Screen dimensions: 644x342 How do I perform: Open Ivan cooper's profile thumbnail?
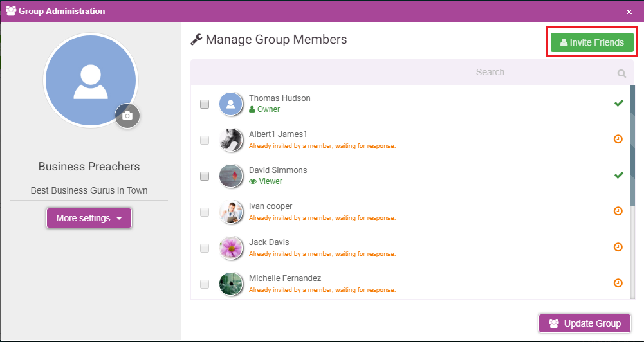click(x=230, y=212)
